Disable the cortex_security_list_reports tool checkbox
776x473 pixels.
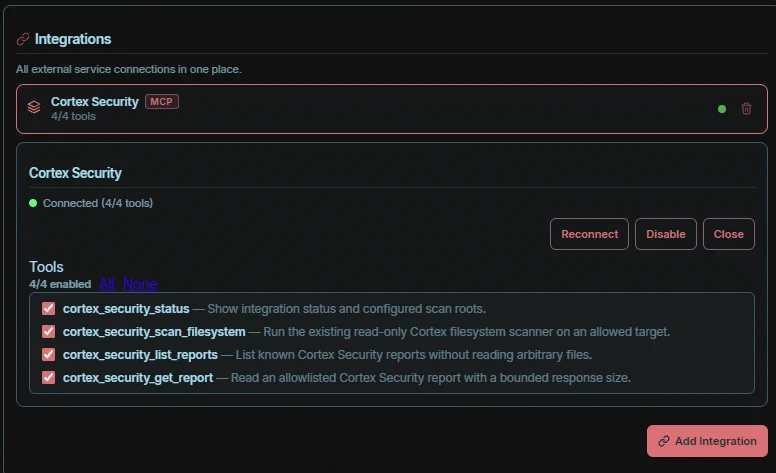48,355
